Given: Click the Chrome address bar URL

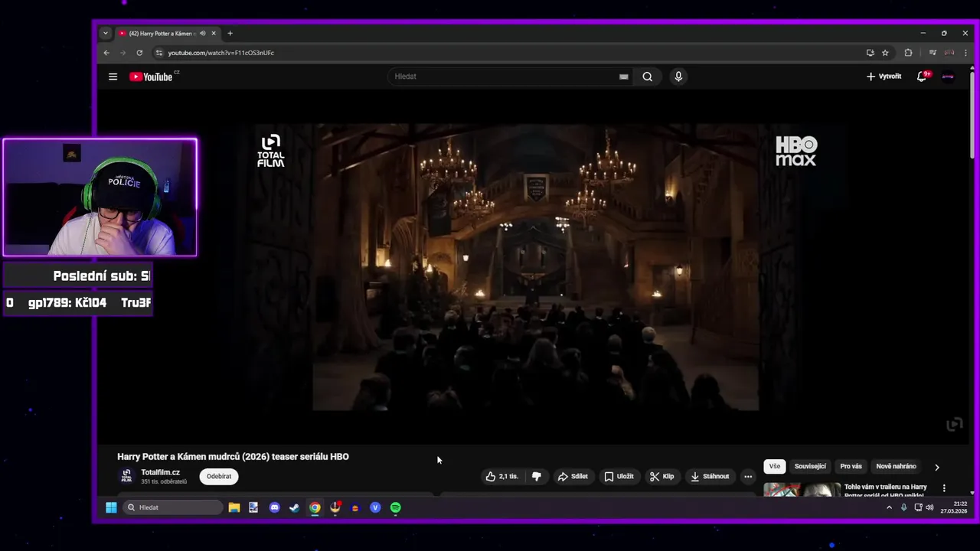Looking at the screenshot, I should click(x=221, y=53).
